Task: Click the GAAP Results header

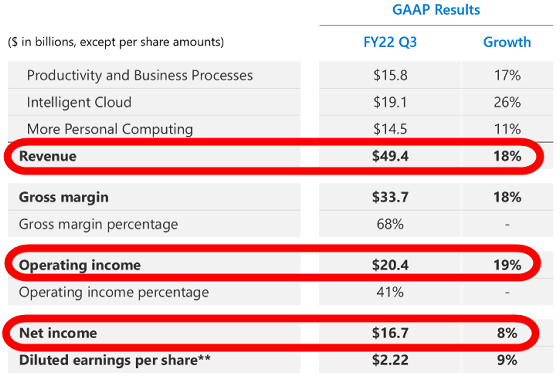Action: [x=436, y=10]
